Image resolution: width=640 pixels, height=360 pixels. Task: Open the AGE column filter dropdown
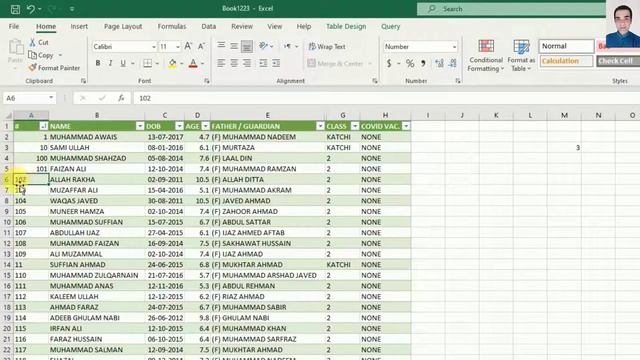point(205,126)
